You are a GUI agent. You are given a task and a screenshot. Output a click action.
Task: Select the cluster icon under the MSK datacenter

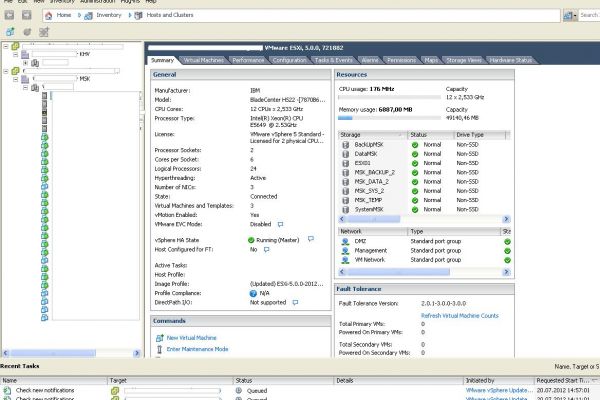[x=35, y=88]
